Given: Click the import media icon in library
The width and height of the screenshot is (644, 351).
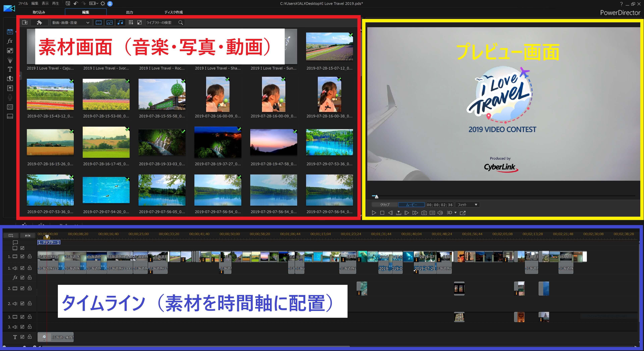Looking at the screenshot, I should coord(25,23).
